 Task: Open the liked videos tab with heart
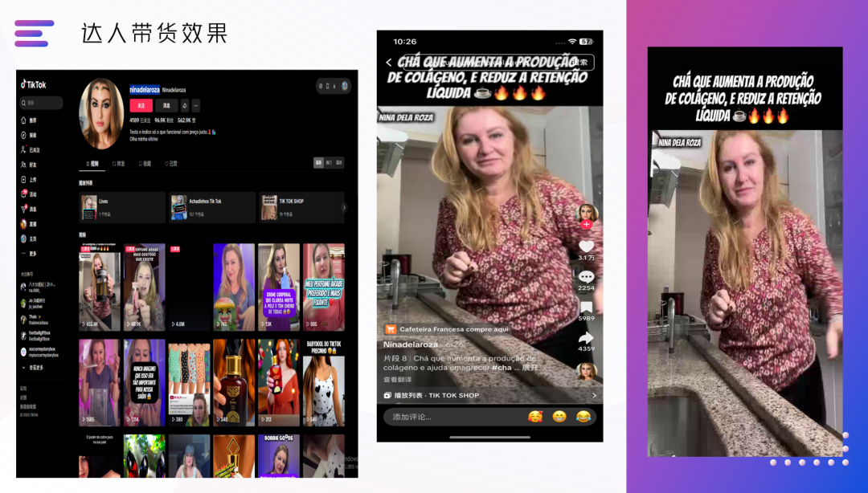[x=170, y=163]
